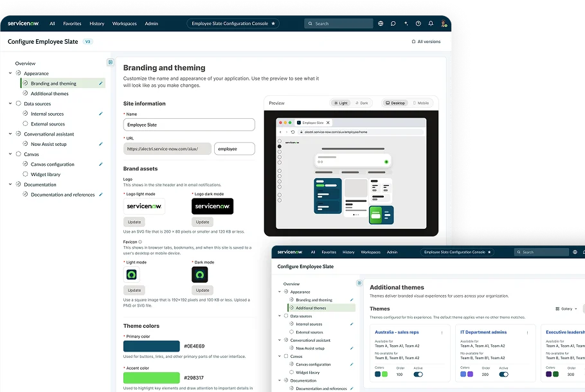The width and height of the screenshot is (585, 392).
Task: Open three-dot menu on IT Department admins card
Action: (x=527, y=332)
